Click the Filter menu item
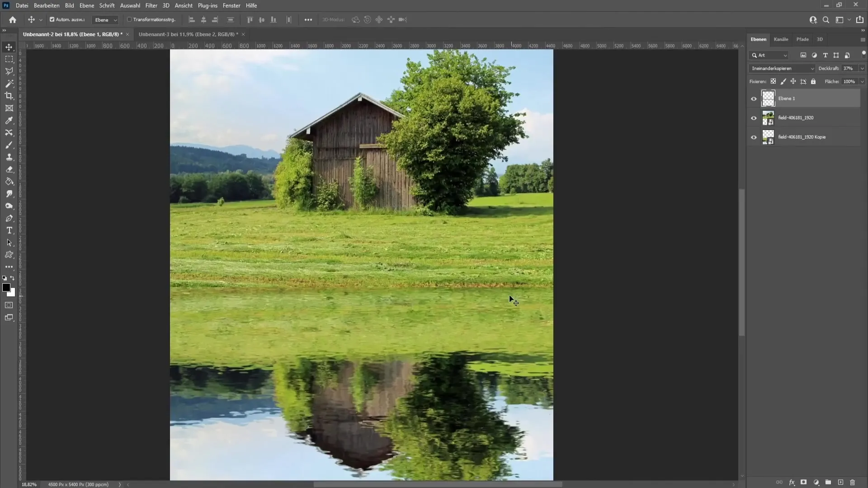This screenshot has height=488, width=868. point(151,5)
